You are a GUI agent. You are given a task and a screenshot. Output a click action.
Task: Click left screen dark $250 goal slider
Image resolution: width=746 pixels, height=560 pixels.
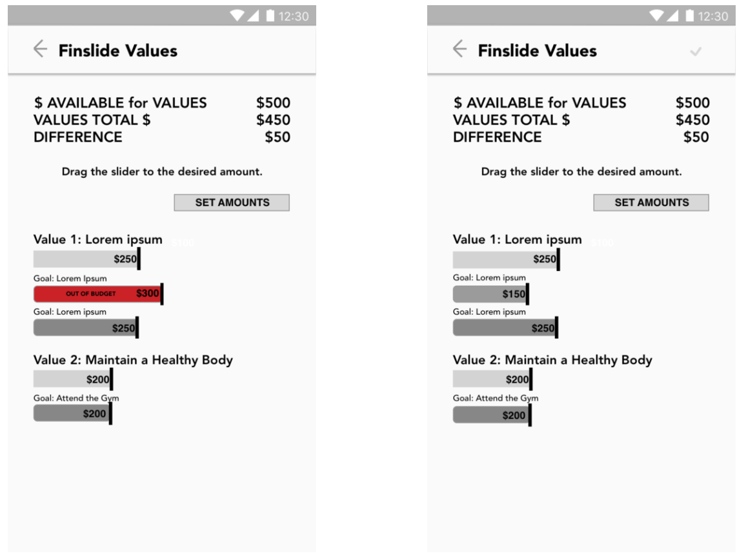click(x=86, y=328)
